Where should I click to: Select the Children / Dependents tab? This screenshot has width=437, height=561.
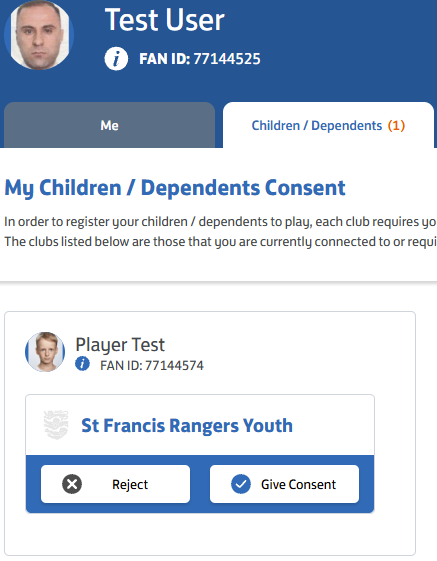point(328,125)
